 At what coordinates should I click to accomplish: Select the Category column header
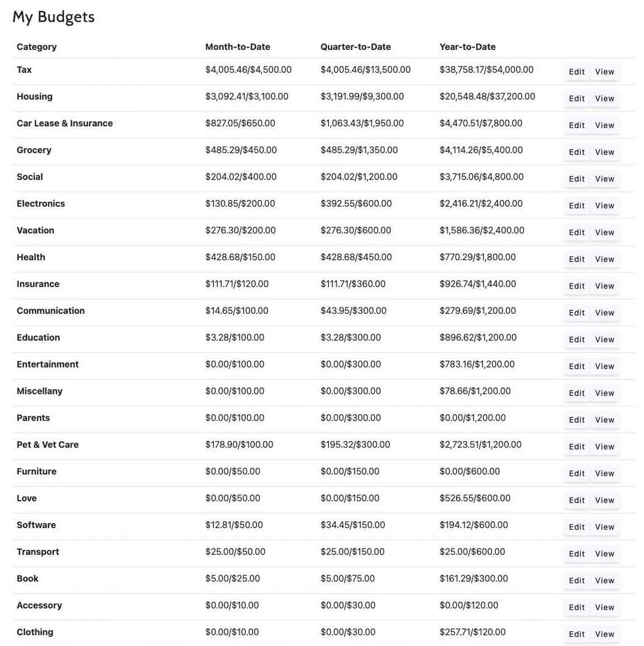[36, 47]
